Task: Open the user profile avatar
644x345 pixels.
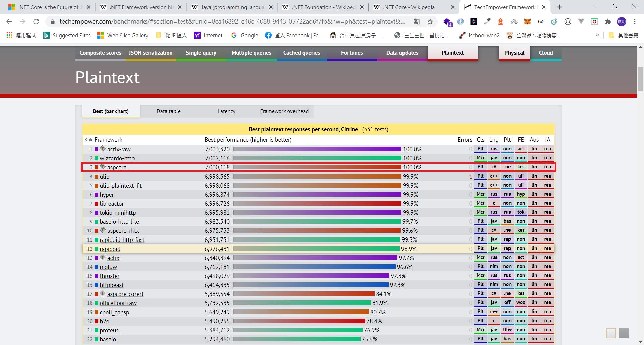Action: tap(622, 22)
